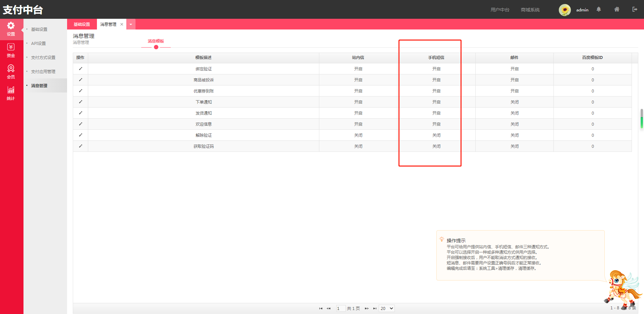The image size is (644, 314).
Task: Click the lightbulb tip icon
Action: [442, 239]
